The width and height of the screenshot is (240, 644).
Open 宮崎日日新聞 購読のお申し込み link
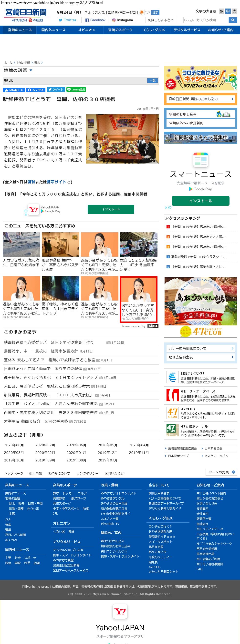coord(201,99)
